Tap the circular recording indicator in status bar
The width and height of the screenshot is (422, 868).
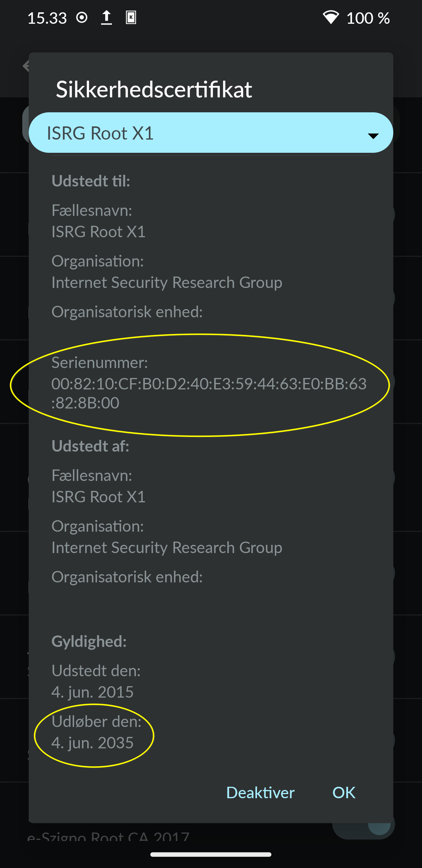tap(81, 18)
